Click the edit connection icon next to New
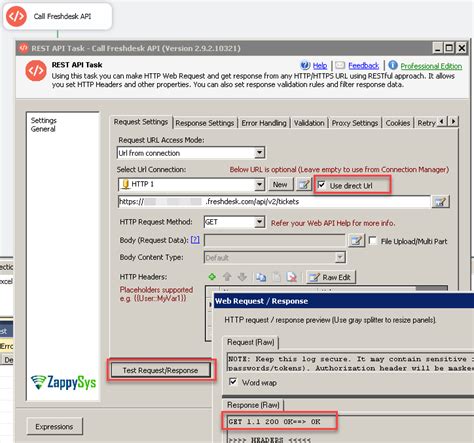474x443 pixels. tap(304, 184)
